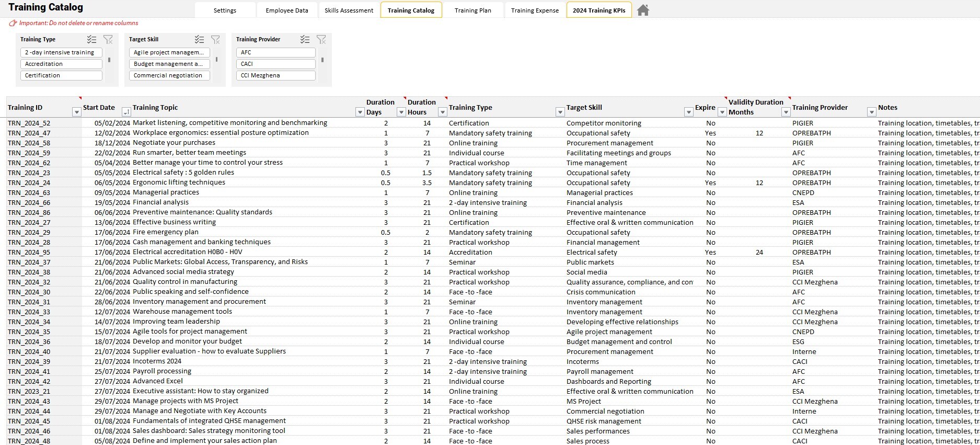Screen dimensions: 980x445
Task: Select Commercial negotiation slicer item
Action: 169,75
